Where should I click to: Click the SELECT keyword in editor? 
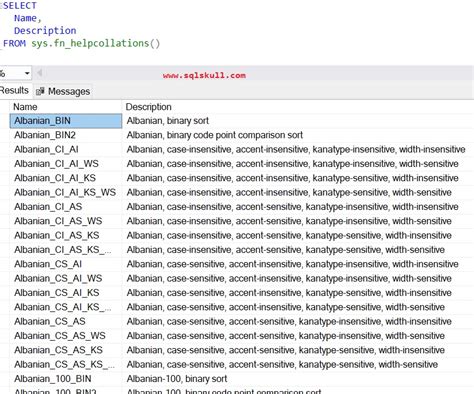tap(20, 5)
